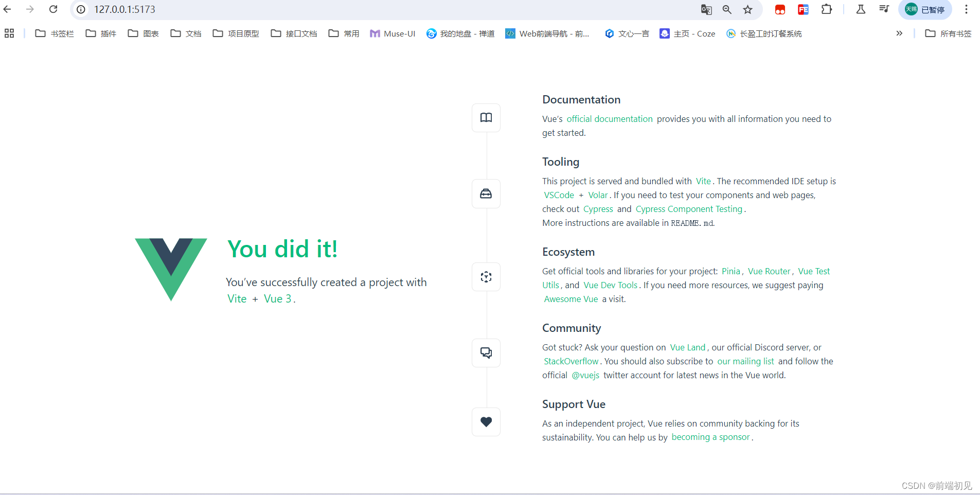Click the browser forward arrow
The height and width of the screenshot is (495, 980).
tap(30, 9)
